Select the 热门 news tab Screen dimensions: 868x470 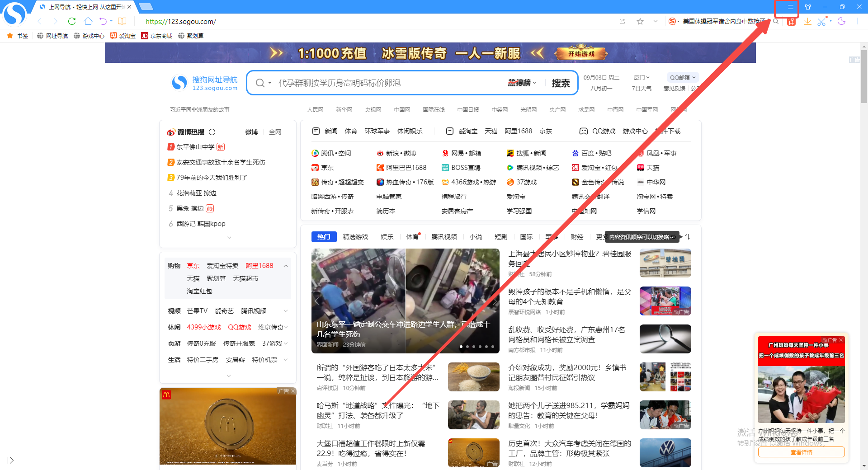tap(324, 237)
